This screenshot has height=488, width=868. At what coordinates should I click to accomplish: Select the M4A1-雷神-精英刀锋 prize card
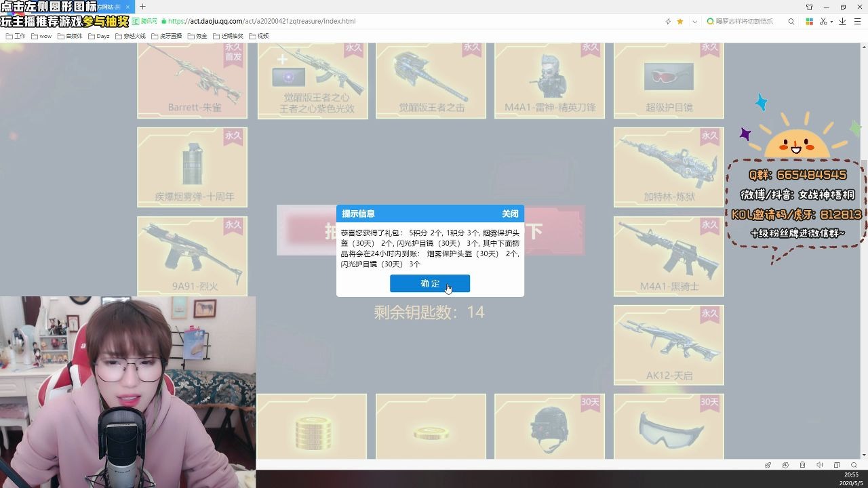point(549,80)
